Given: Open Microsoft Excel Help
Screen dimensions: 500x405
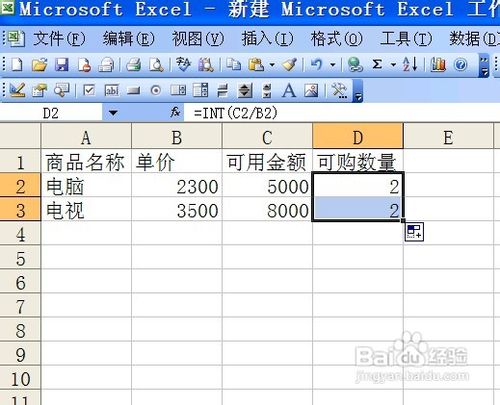Looking at the screenshot, I should [461, 64].
